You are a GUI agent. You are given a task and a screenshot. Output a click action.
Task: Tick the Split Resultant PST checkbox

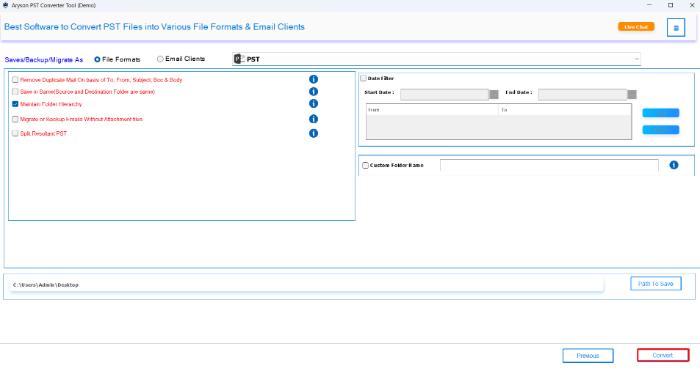[x=15, y=133]
